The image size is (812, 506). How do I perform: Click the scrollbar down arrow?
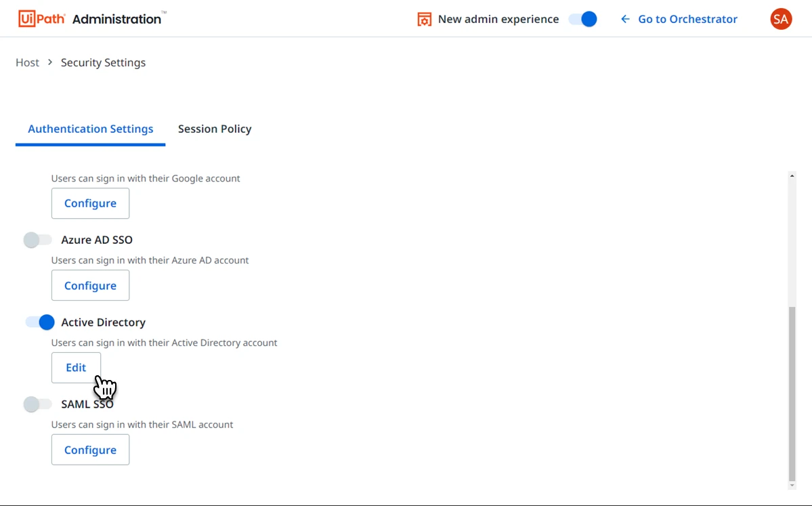point(792,485)
